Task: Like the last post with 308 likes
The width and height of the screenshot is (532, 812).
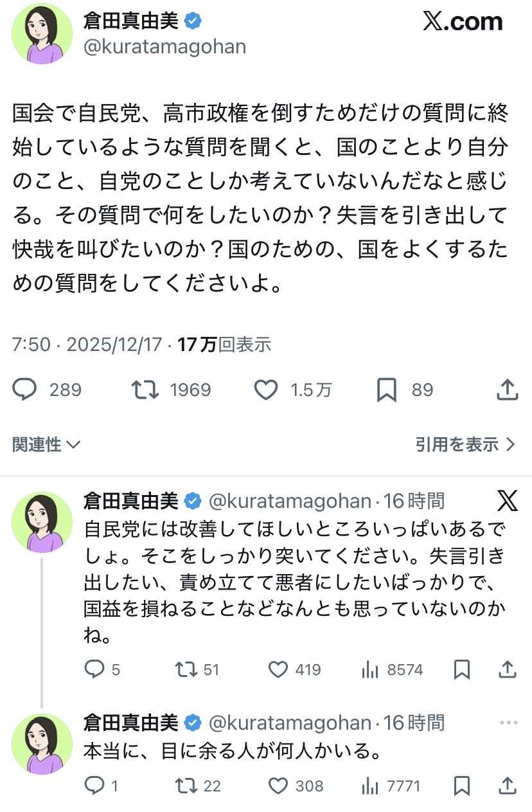Action: point(278,786)
